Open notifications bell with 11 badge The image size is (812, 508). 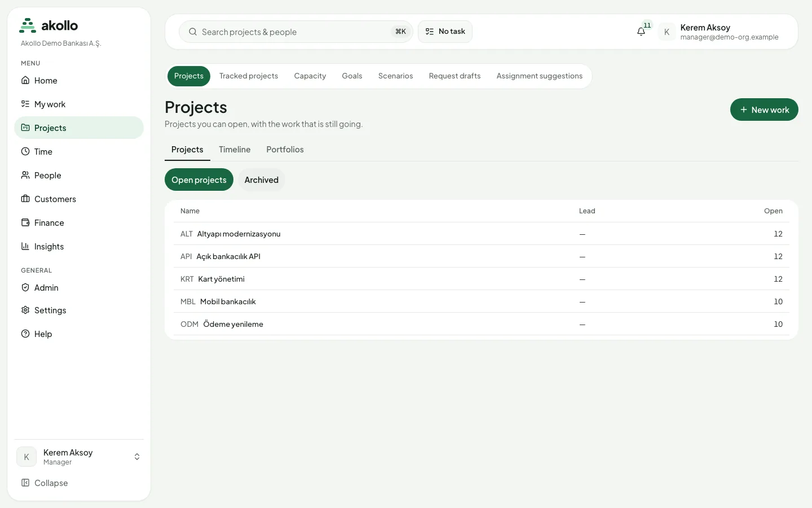coord(642,31)
